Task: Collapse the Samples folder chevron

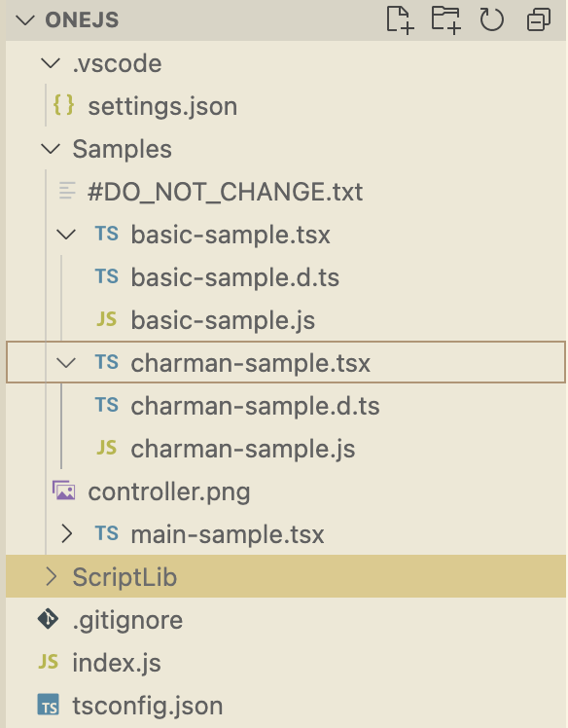Action: tap(51, 149)
